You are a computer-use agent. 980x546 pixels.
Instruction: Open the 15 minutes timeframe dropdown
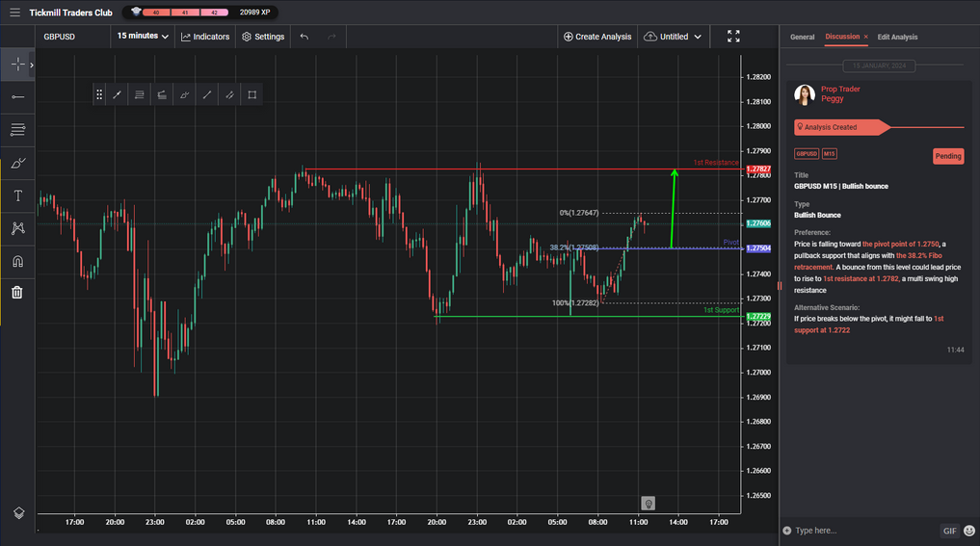coord(143,37)
